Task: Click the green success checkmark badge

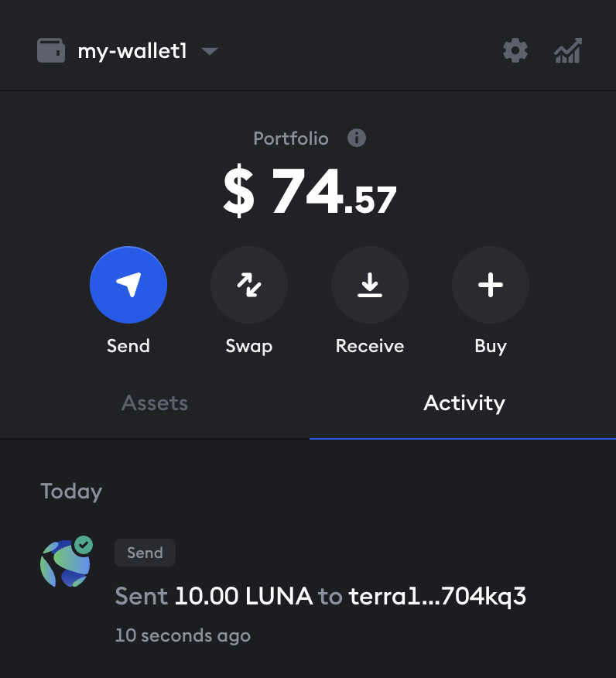Action: (83, 544)
